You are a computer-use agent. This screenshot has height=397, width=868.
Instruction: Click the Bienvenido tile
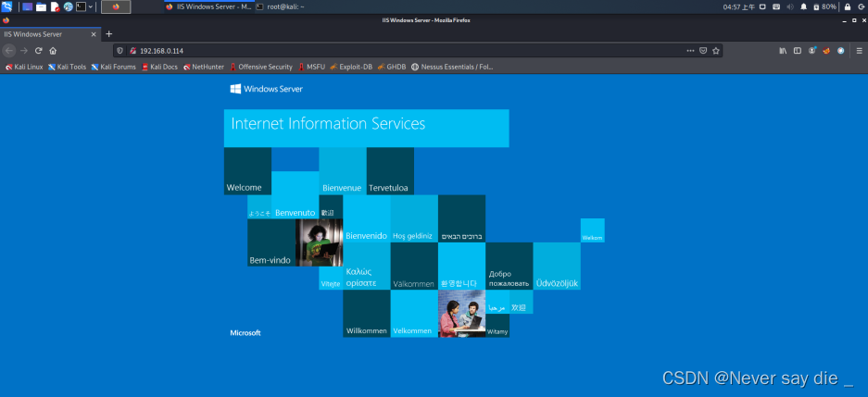pyautogui.click(x=367, y=218)
